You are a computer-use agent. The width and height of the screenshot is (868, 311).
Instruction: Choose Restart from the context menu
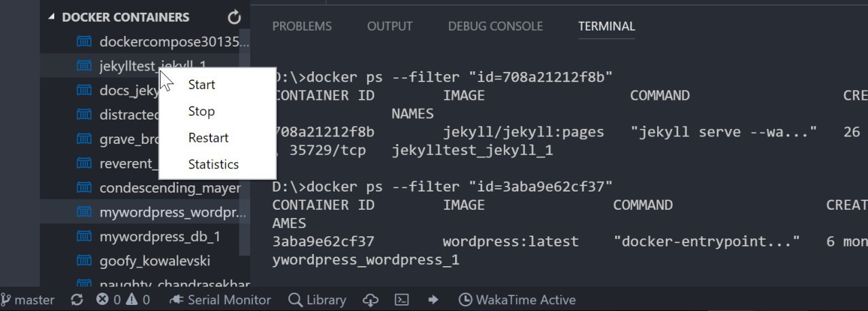pyautogui.click(x=208, y=138)
